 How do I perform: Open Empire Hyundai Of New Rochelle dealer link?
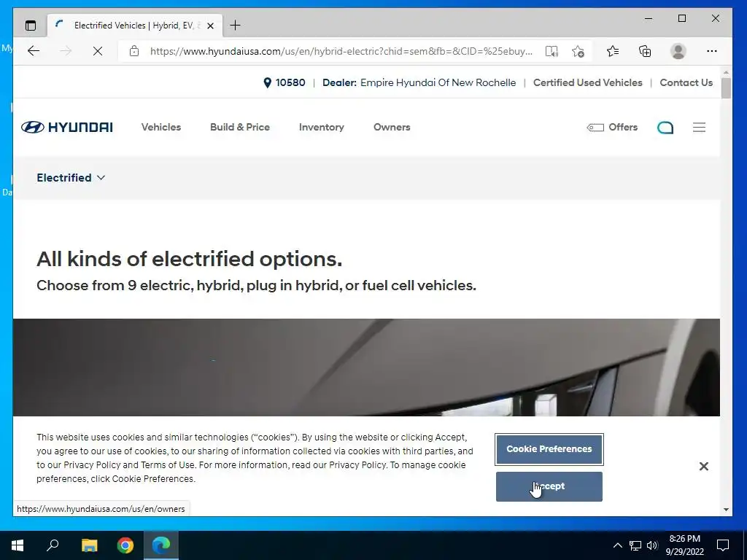[x=438, y=83]
